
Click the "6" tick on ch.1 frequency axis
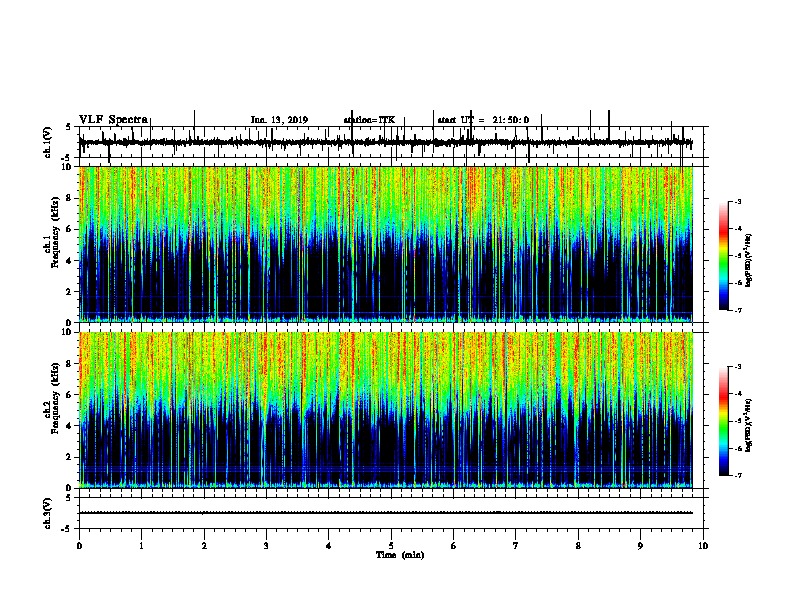71,229
